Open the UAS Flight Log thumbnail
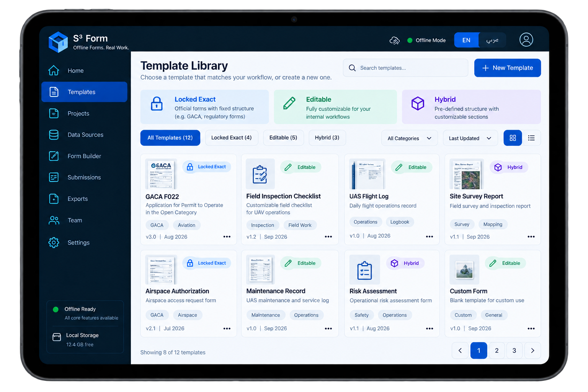588x392 pixels. pos(367,174)
